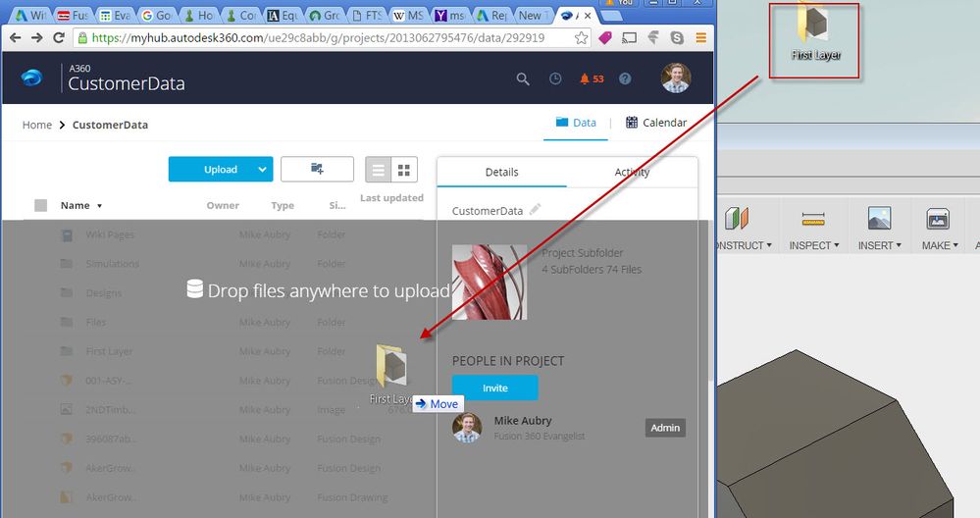Click Insert image icon in Fusion window
The width and height of the screenshot is (980, 518).
pos(879,219)
